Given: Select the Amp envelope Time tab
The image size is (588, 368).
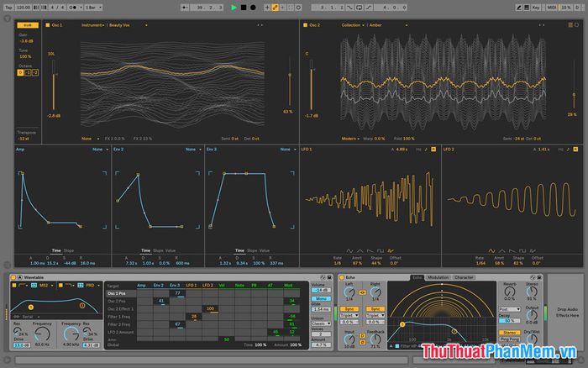Looking at the screenshot, I should pos(56,250).
